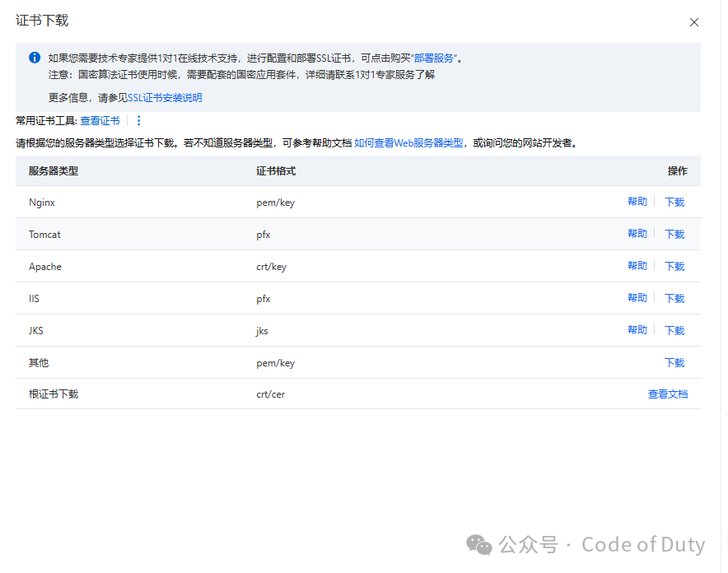The height and width of the screenshot is (573, 728).
Task: Click 帮助 for the IIS row
Action: pos(637,297)
